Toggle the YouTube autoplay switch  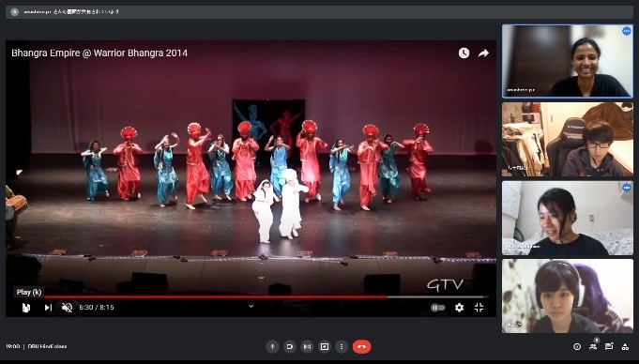click(437, 308)
